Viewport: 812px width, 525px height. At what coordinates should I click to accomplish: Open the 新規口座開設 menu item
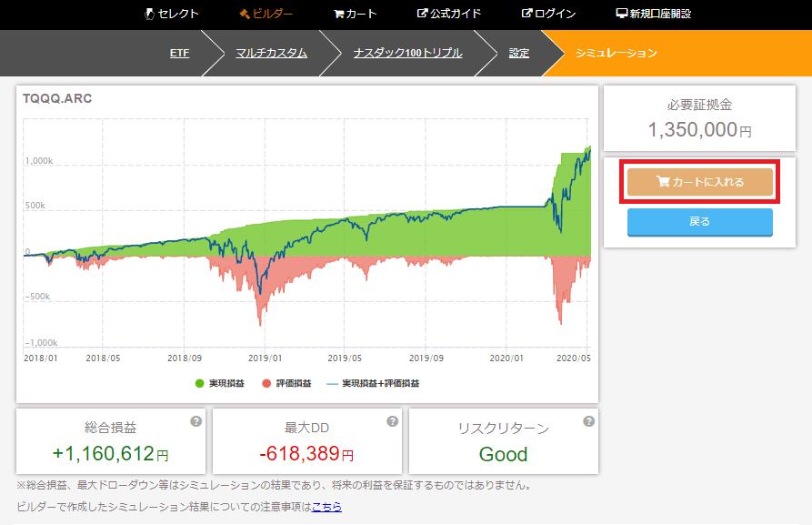[654, 14]
